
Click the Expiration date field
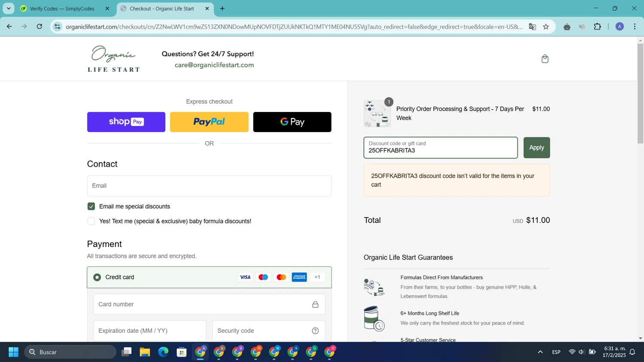point(149,331)
